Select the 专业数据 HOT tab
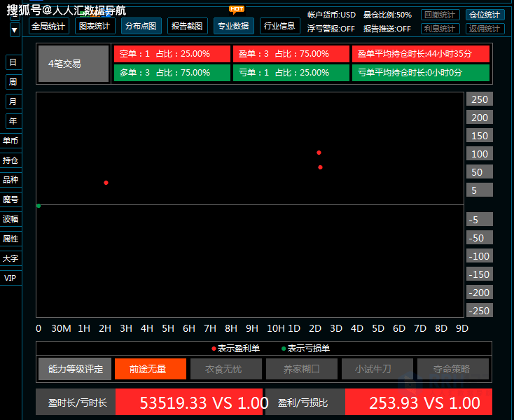 233,27
